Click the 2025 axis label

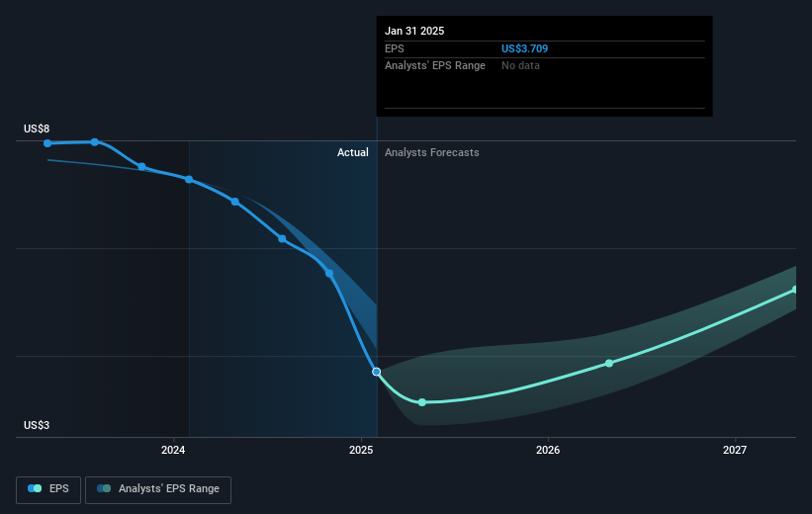[361, 450]
